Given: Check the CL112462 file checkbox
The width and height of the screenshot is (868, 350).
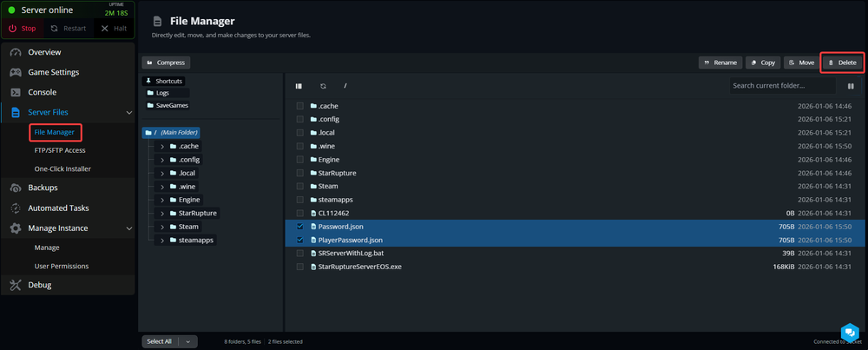Looking at the screenshot, I should (300, 213).
